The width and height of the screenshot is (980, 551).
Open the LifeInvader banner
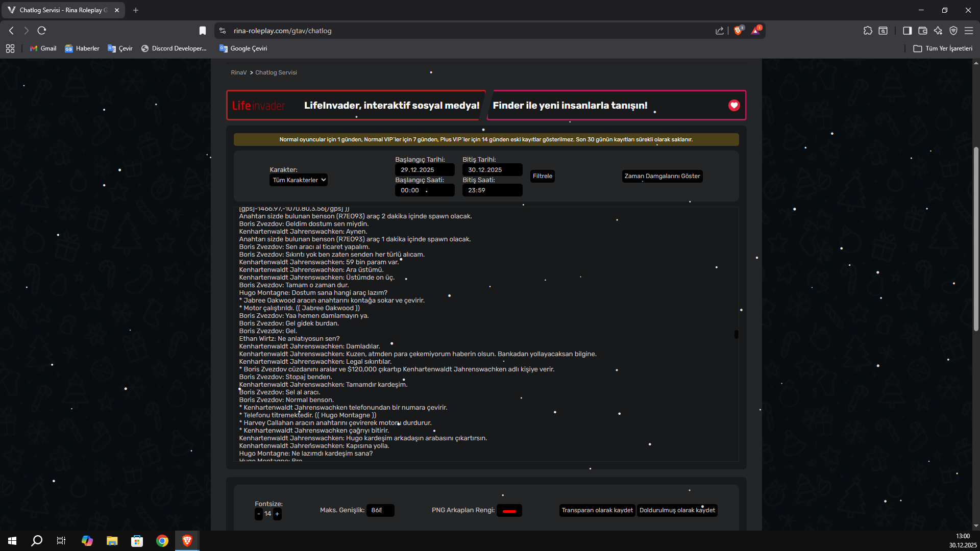pyautogui.click(x=356, y=105)
